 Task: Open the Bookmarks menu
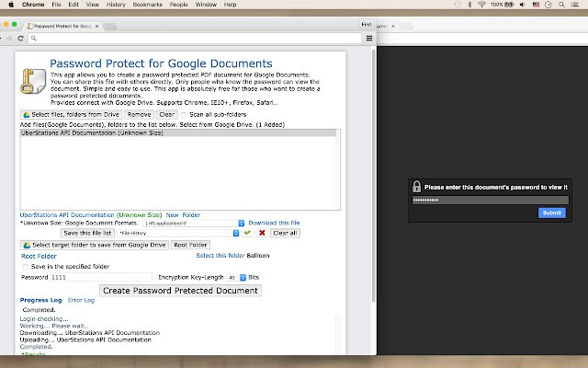tap(148, 5)
